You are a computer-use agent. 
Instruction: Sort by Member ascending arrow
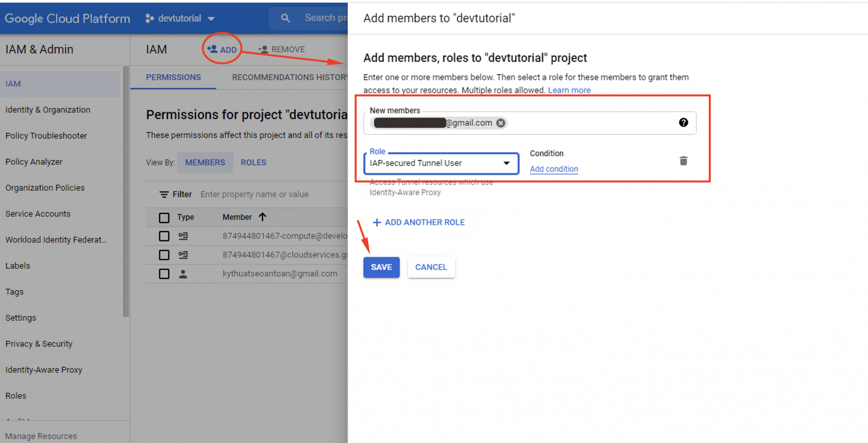coord(262,217)
